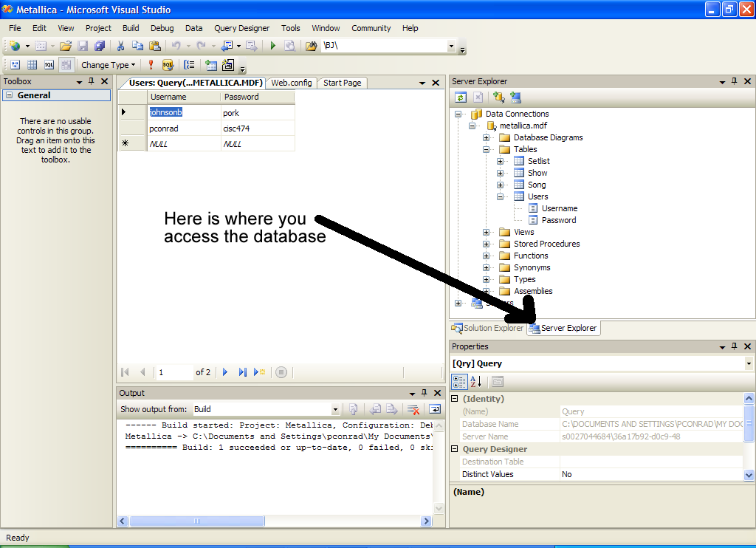
Task: Open the Change Type button menu
Action: (108, 65)
